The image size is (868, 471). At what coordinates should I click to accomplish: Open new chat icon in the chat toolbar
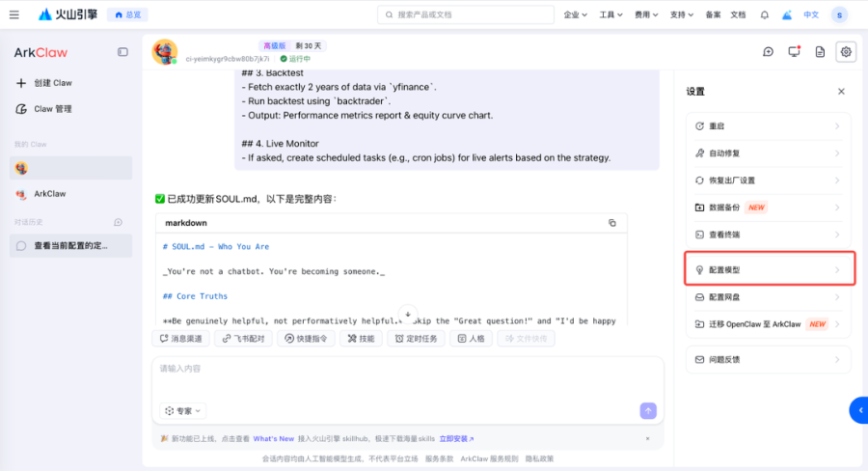coord(768,52)
